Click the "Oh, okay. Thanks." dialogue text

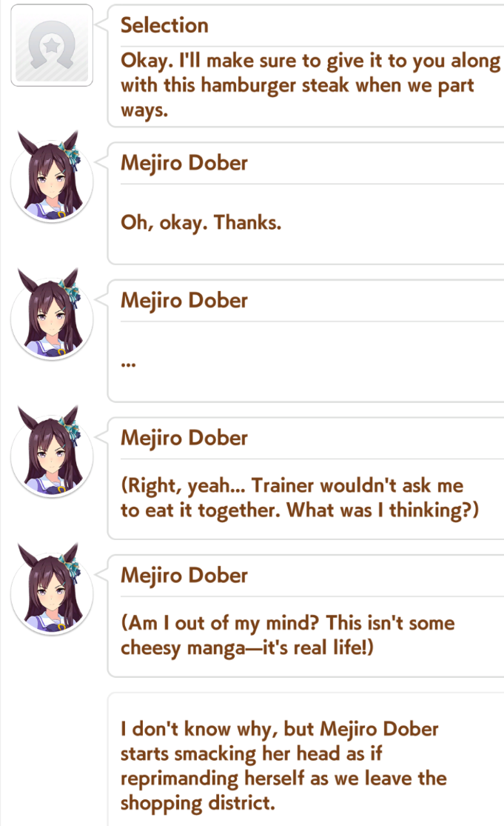(201, 223)
